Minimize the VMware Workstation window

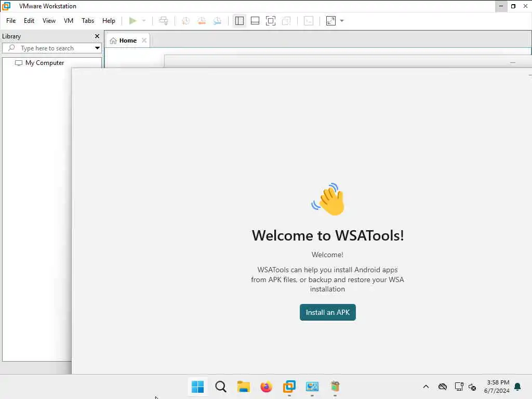pos(501,6)
